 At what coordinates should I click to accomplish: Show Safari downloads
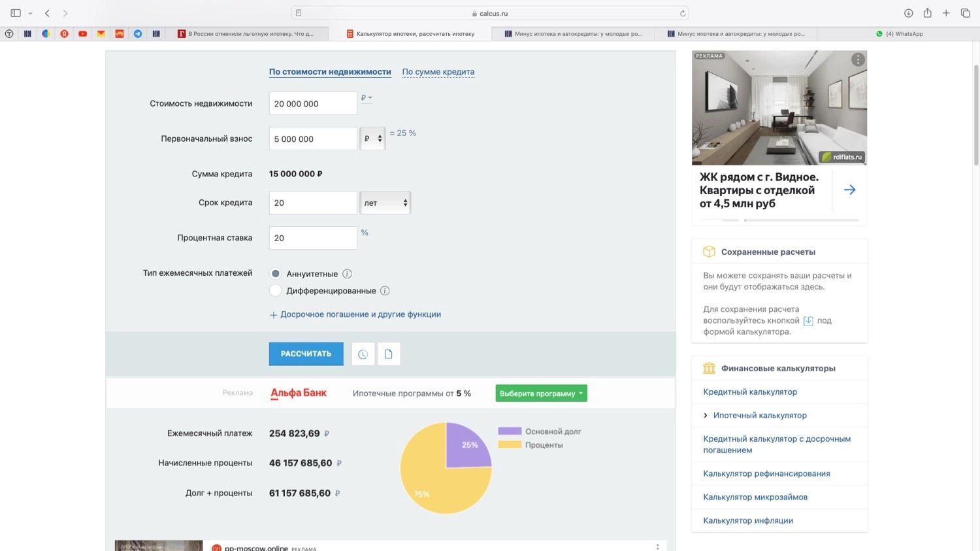(908, 13)
